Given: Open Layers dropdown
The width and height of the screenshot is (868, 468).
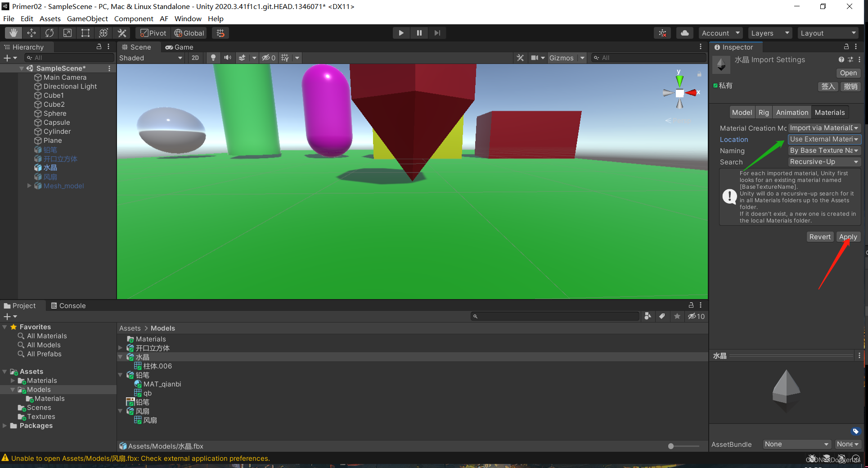Looking at the screenshot, I should 769,33.
